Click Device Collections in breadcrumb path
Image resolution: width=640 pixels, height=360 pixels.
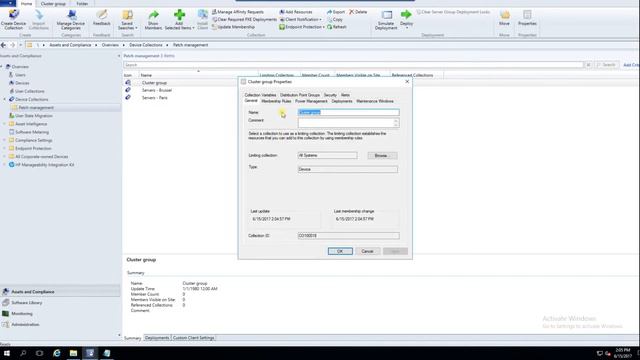[146, 45]
